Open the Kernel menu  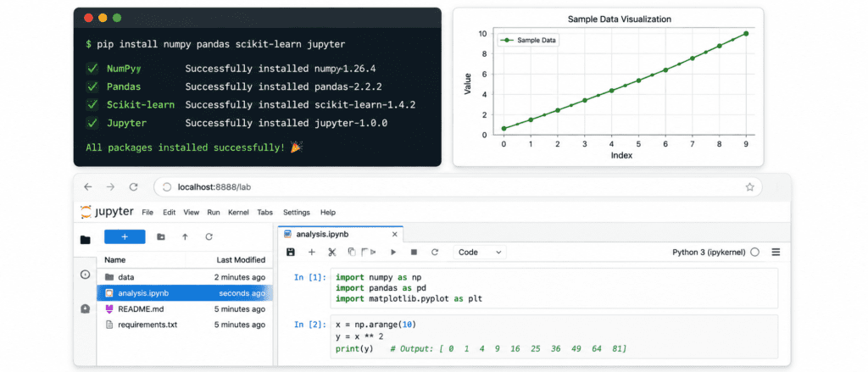[x=238, y=212]
